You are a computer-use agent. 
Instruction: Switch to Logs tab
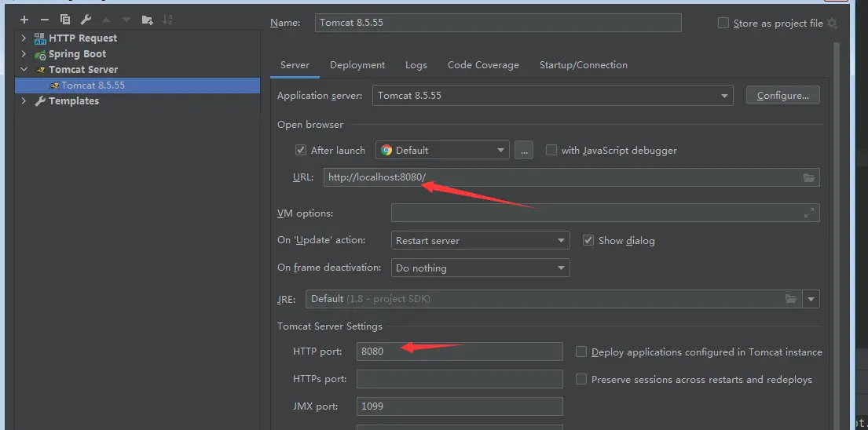[x=416, y=65]
